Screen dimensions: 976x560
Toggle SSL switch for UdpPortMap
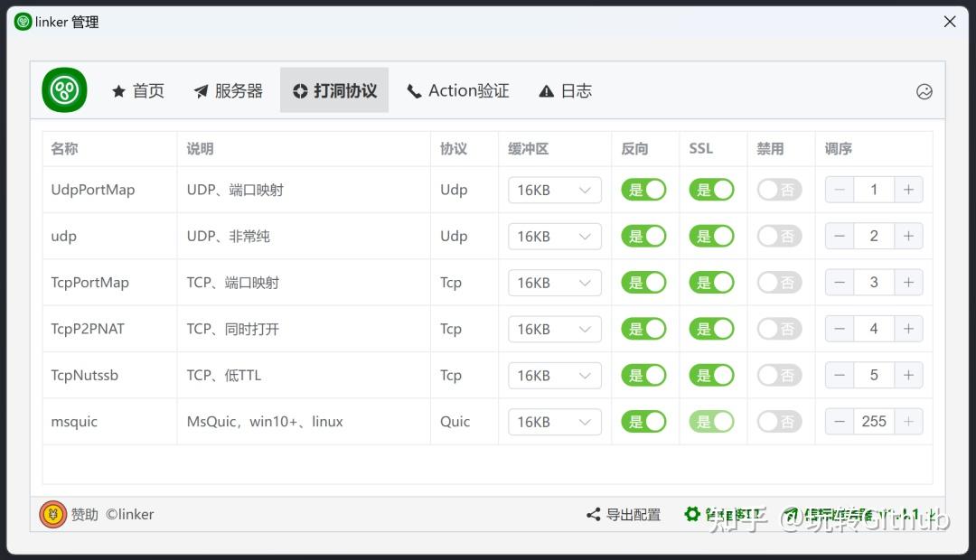coord(711,190)
